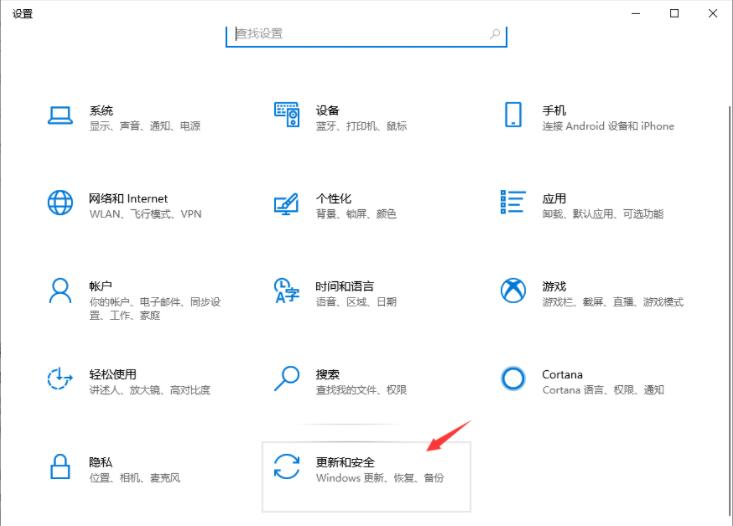Click Cortana 语言、权限、通知 description
This screenshot has height=526, width=733.
603,389
